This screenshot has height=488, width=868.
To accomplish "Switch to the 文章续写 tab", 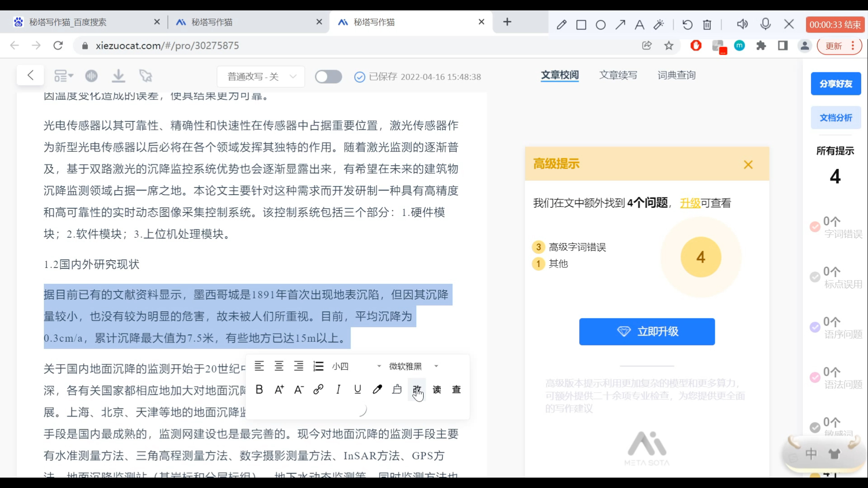I will (x=618, y=75).
